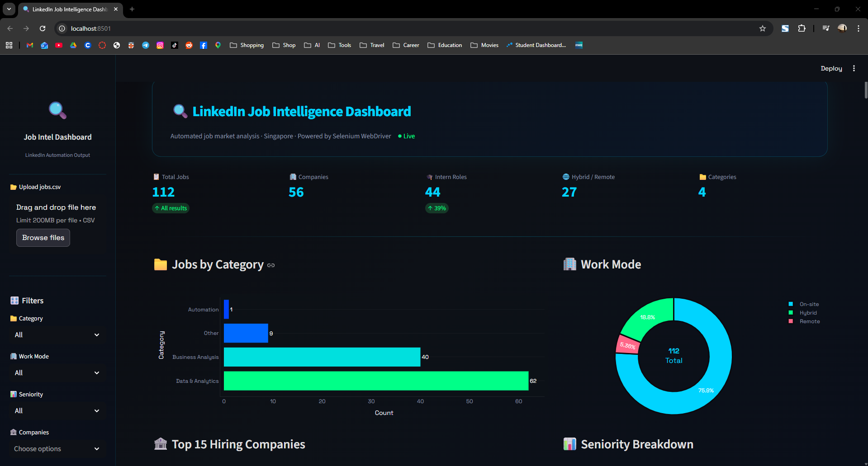Image resolution: width=868 pixels, height=466 pixels.
Task: Click the page vertical scrollbar thumb
Action: pyautogui.click(x=866, y=90)
